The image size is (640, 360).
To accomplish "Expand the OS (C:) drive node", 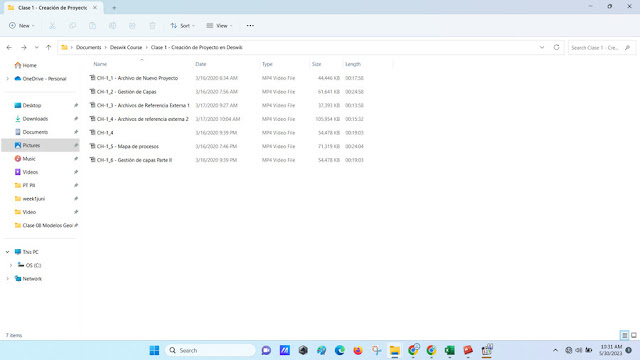I will click(x=11, y=265).
